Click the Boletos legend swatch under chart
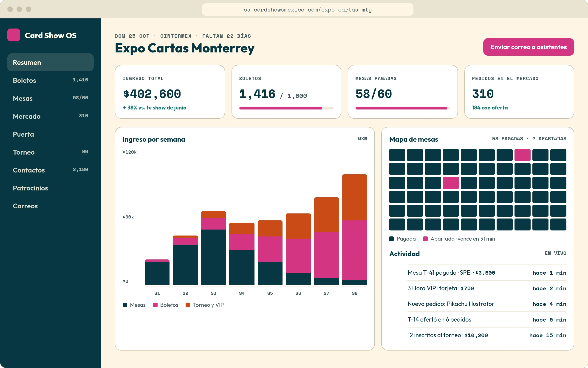The image size is (588, 368). coord(155,305)
